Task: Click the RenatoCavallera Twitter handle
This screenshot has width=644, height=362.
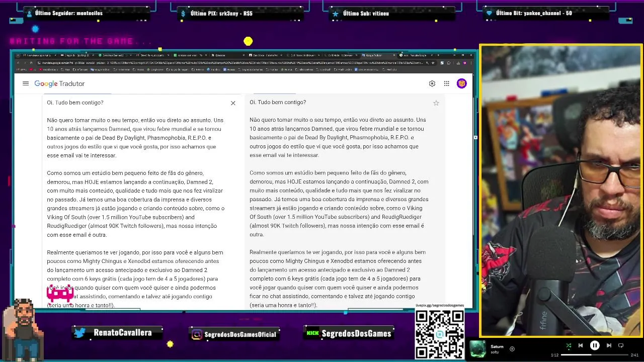Action: pyautogui.click(x=122, y=333)
